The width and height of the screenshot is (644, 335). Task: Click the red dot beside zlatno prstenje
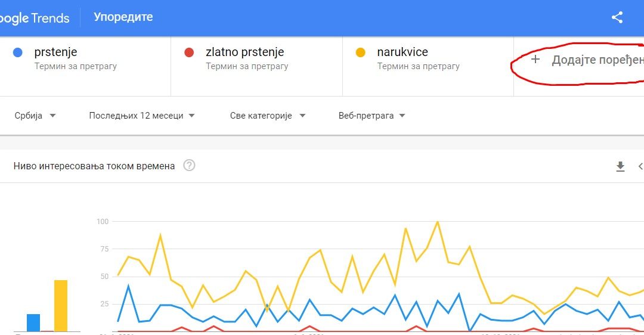pyautogui.click(x=189, y=52)
